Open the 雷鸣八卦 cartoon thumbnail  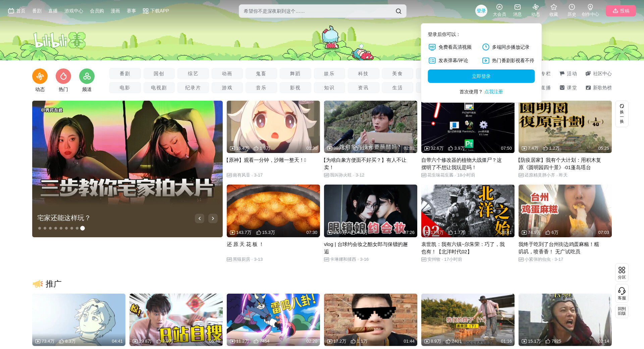273,320
